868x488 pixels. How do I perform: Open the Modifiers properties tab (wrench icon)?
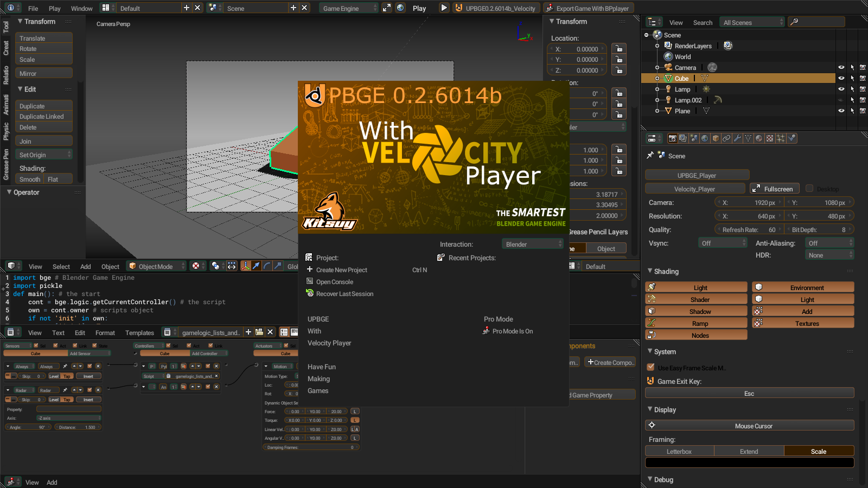coord(737,138)
